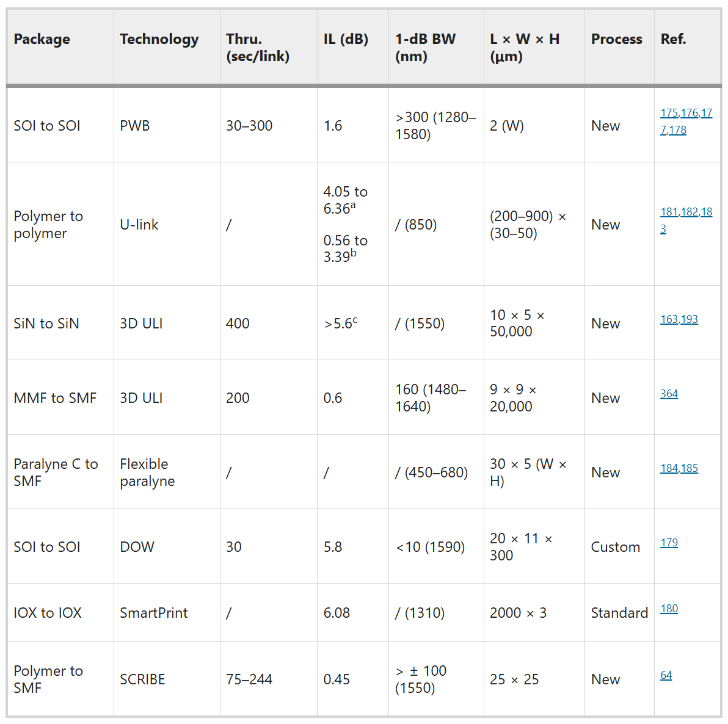Open reference link 184

click(x=669, y=468)
